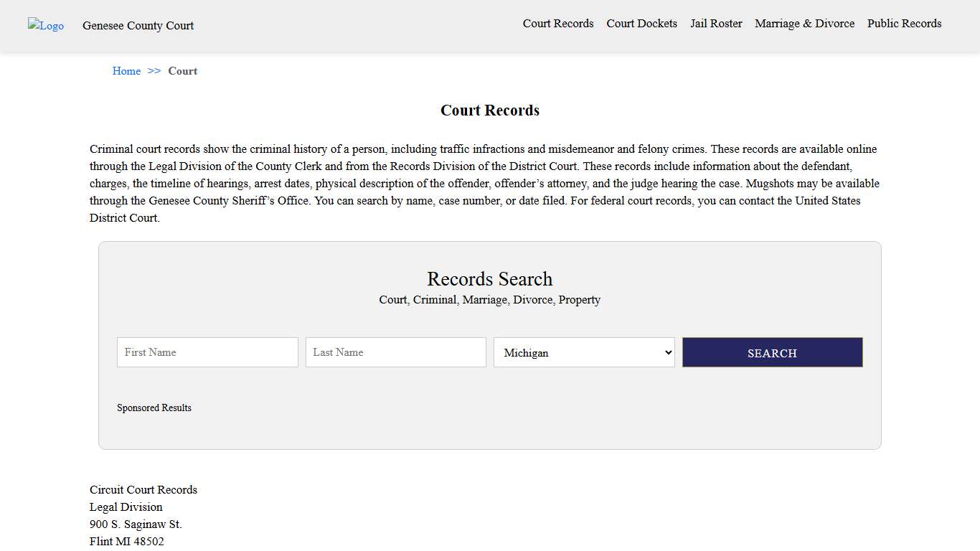
Task: Click the Flint MI 48502 address line
Action: coord(127,541)
